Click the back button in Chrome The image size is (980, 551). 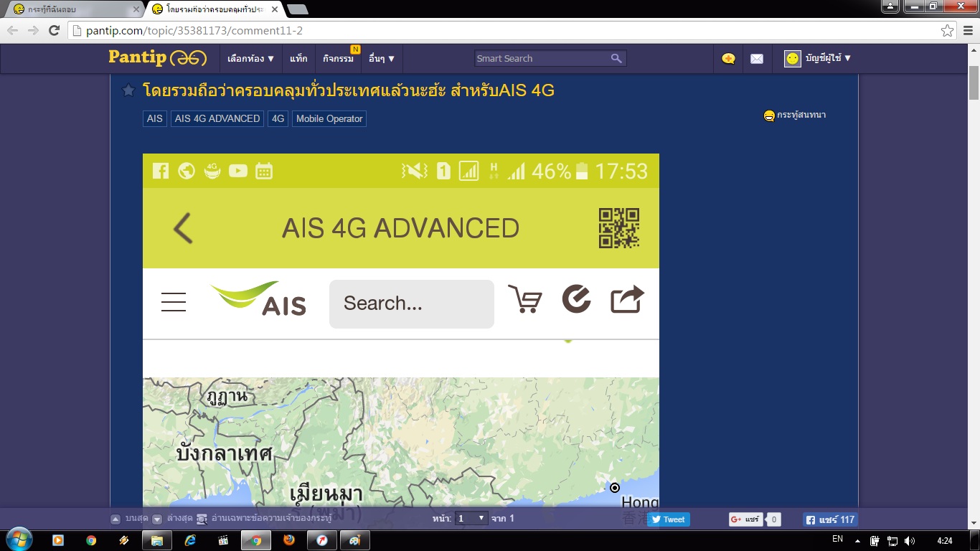click(x=12, y=30)
